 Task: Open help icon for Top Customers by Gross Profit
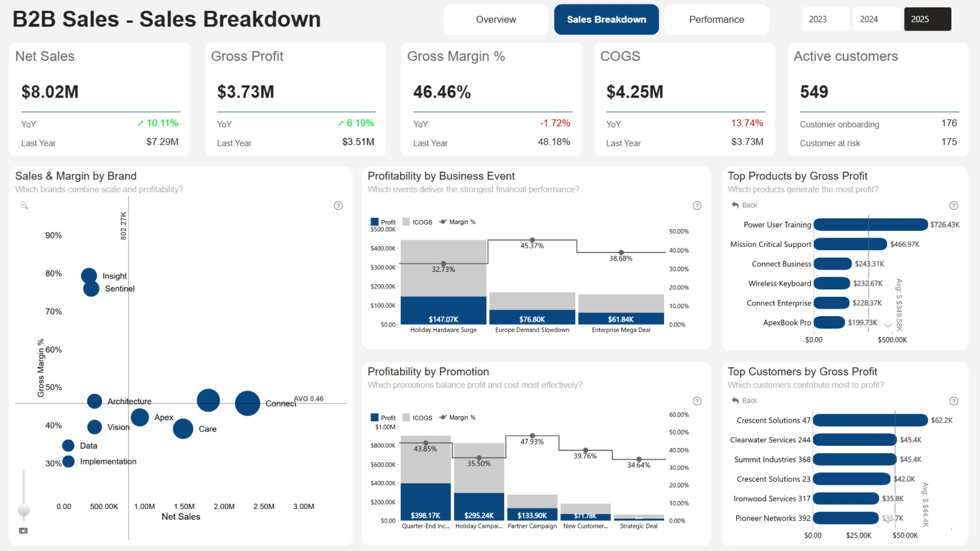pos(953,401)
